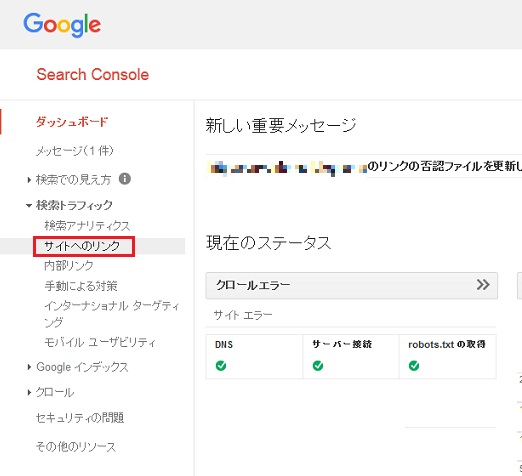Click the DNS column label
The image size is (522, 476).
point(224,345)
